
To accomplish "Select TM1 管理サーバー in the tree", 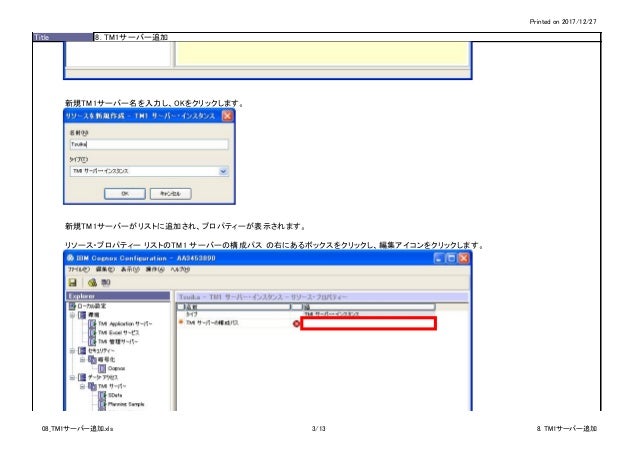I will coord(118,342).
